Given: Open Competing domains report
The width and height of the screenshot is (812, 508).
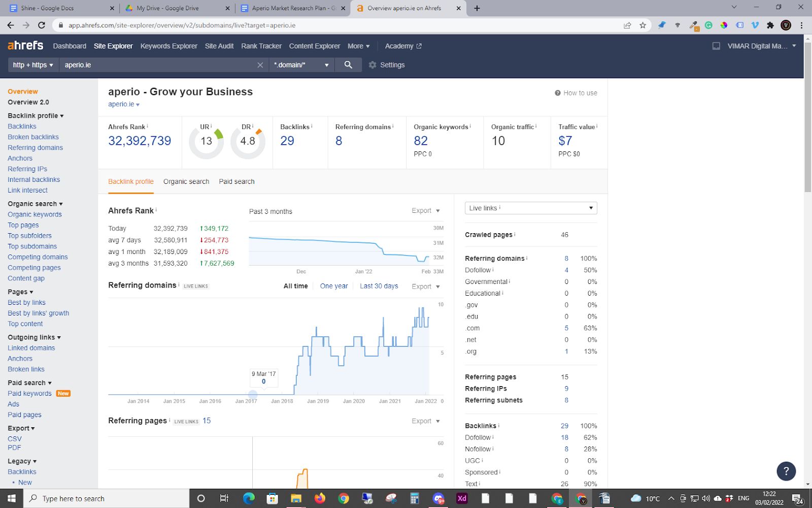Looking at the screenshot, I should coord(38,257).
